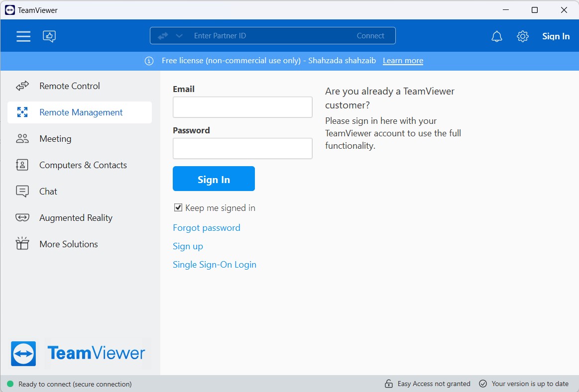This screenshot has height=392, width=579.
Task: Click the Forgot password link
Action: tap(206, 228)
